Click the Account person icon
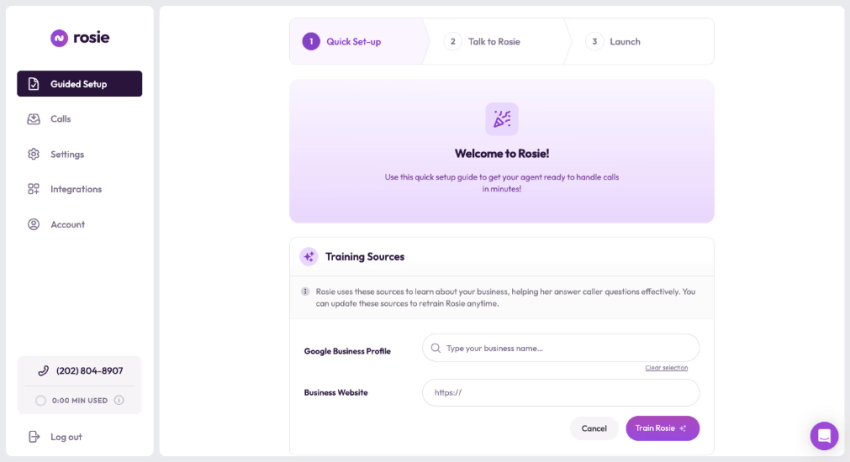Viewport: 850px width, 462px height. click(x=34, y=224)
